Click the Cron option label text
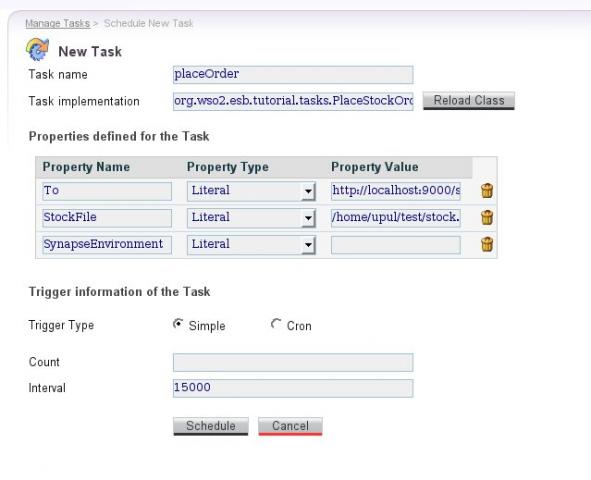Viewport: 591px width, 480px height. tap(299, 326)
